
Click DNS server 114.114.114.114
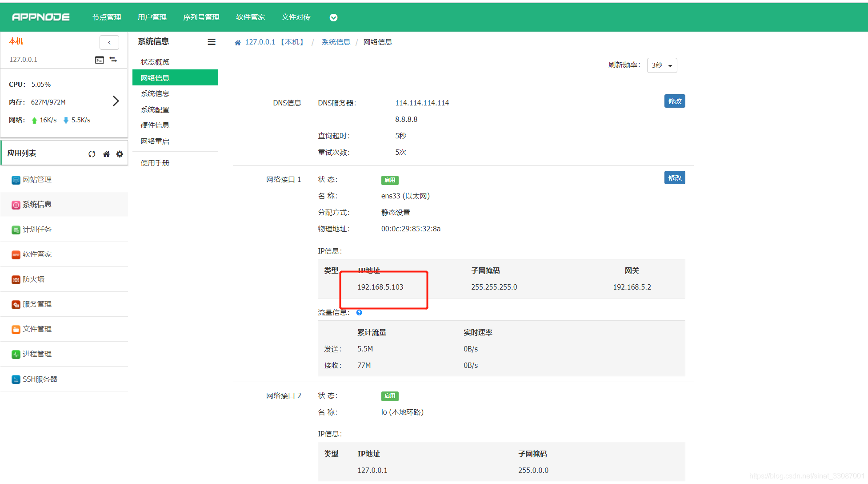click(x=422, y=103)
